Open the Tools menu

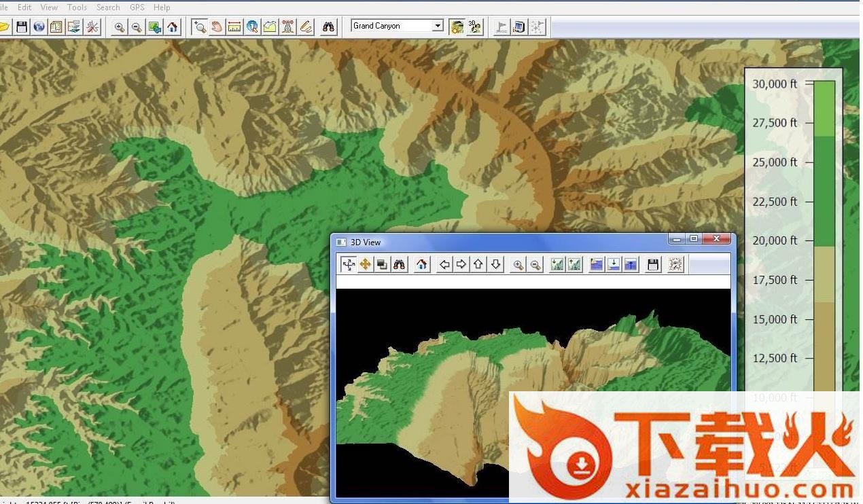tap(77, 7)
